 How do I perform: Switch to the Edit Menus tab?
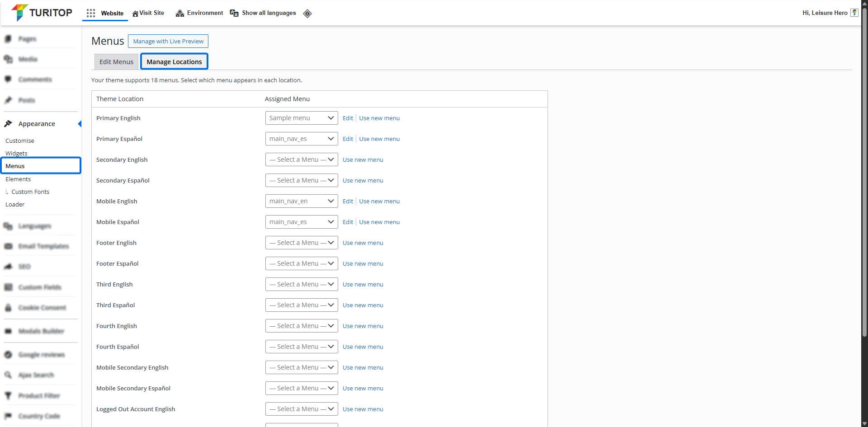click(x=116, y=62)
